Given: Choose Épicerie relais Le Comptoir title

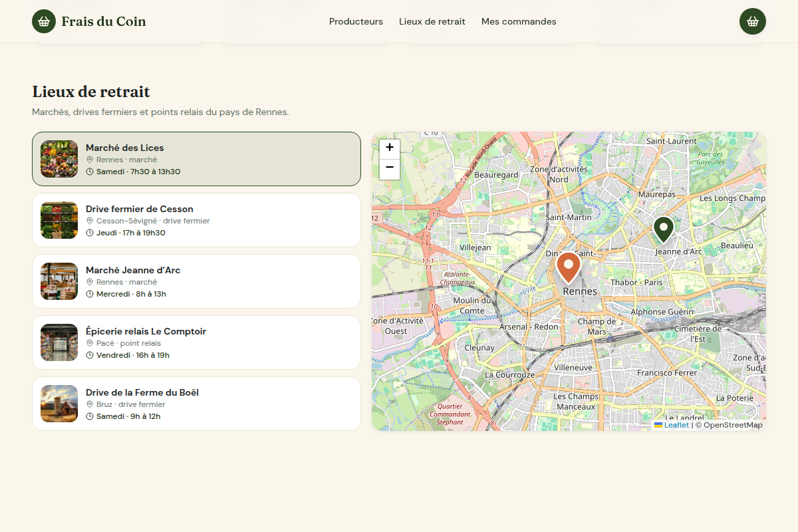Looking at the screenshot, I should tap(146, 331).
